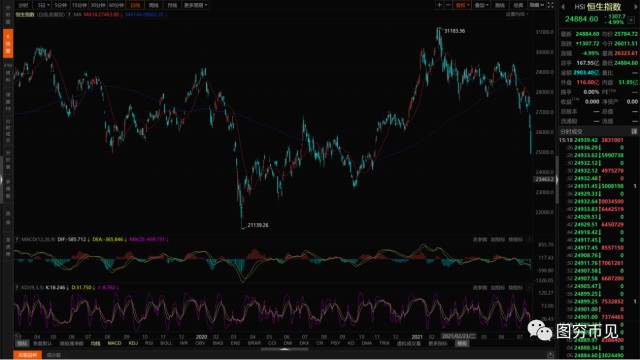The width and height of the screenshot is (640, 360).
Task: Switch to the 60分钟 chart tab
Action: (x=116, y=5)
